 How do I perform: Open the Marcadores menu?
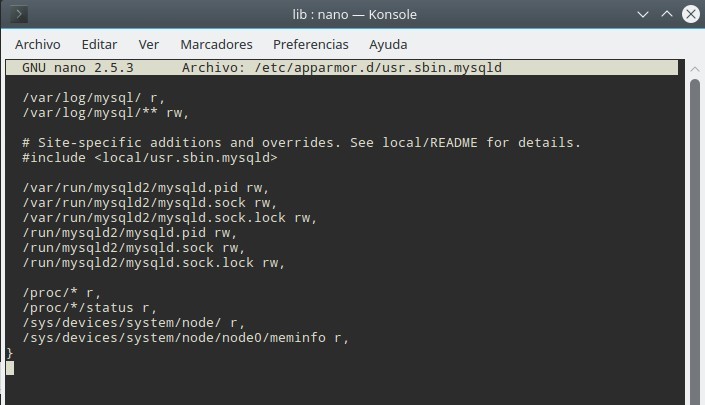point(216,45)
